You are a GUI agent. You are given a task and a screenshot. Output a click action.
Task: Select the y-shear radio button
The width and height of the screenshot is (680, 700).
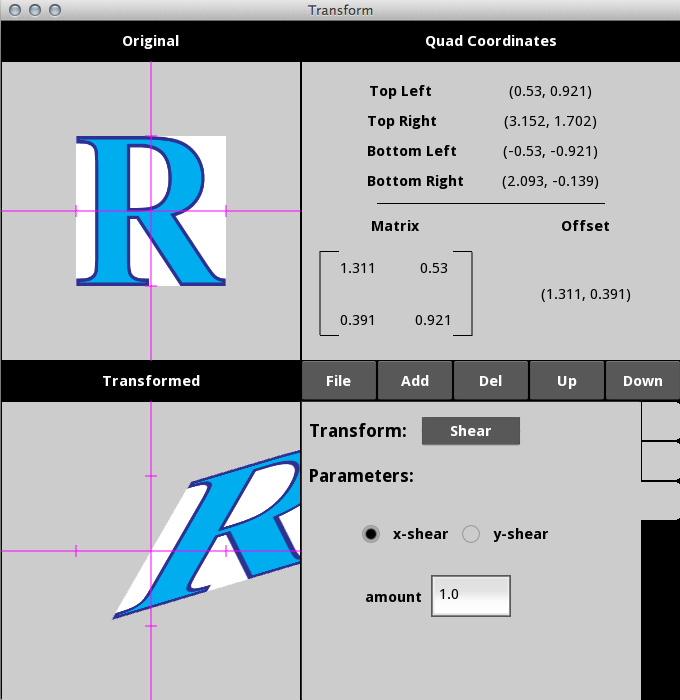(x=471, y=534)
